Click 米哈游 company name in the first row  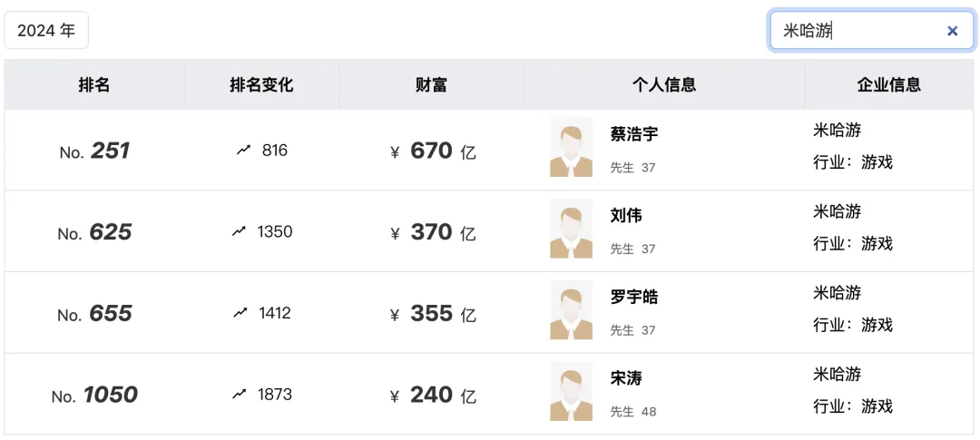pos(837,130)
